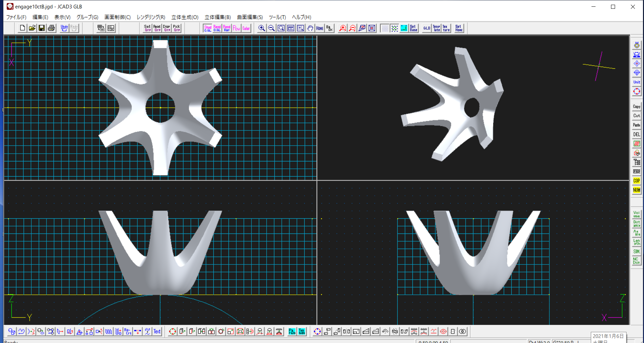
Task: Click the Set Home button
Action: 459,28
